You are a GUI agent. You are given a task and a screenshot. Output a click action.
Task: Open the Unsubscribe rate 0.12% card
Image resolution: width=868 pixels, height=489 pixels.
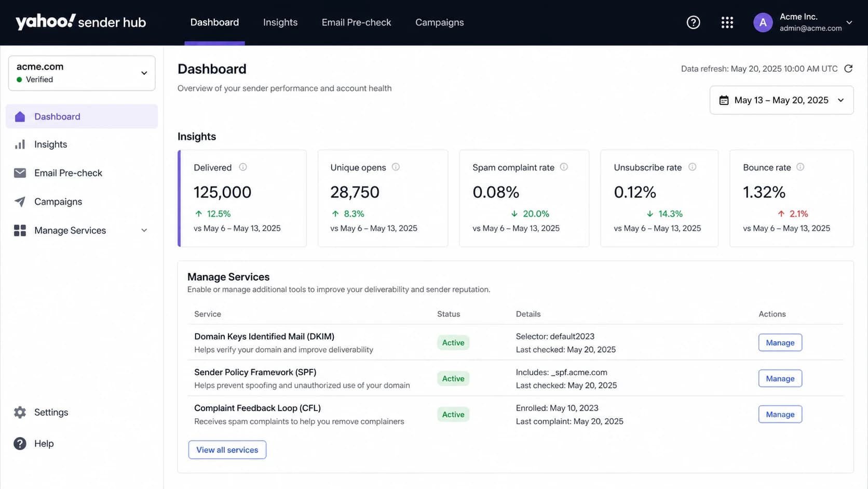[659, 198]
